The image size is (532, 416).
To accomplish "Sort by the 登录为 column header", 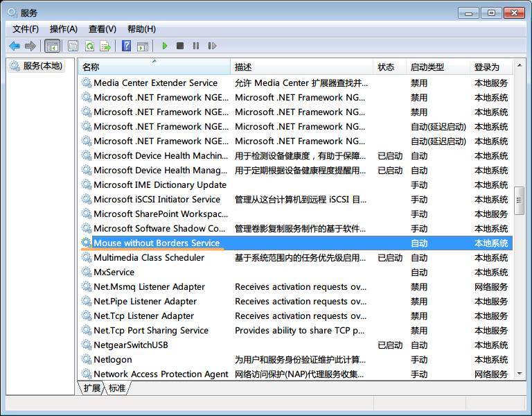I will coord(491,67).
